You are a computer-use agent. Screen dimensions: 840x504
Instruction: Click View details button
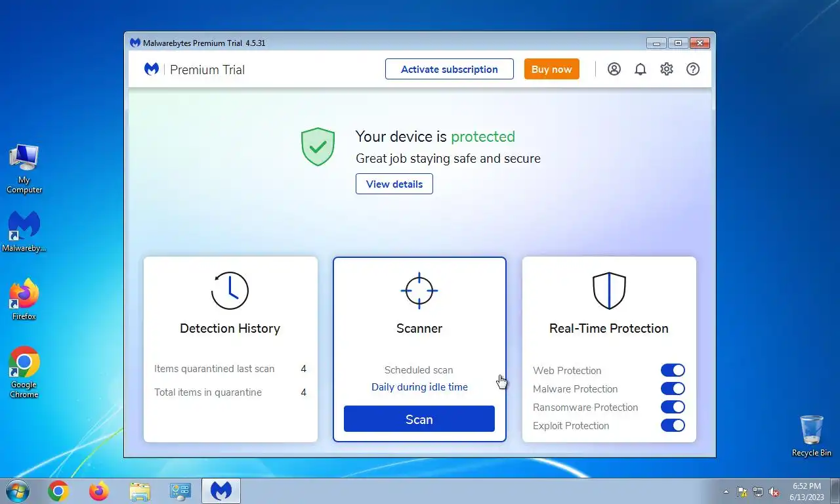394,184
